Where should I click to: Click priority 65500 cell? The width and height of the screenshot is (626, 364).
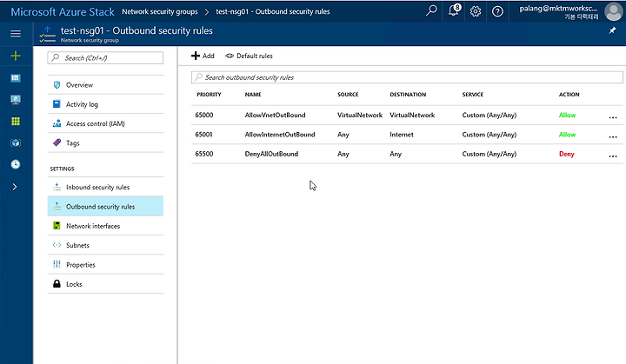click(204, 154)
